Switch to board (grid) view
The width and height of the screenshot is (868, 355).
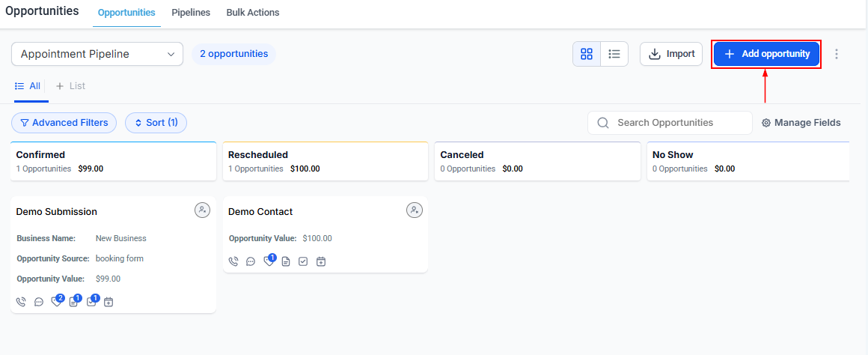coord(587,54)
